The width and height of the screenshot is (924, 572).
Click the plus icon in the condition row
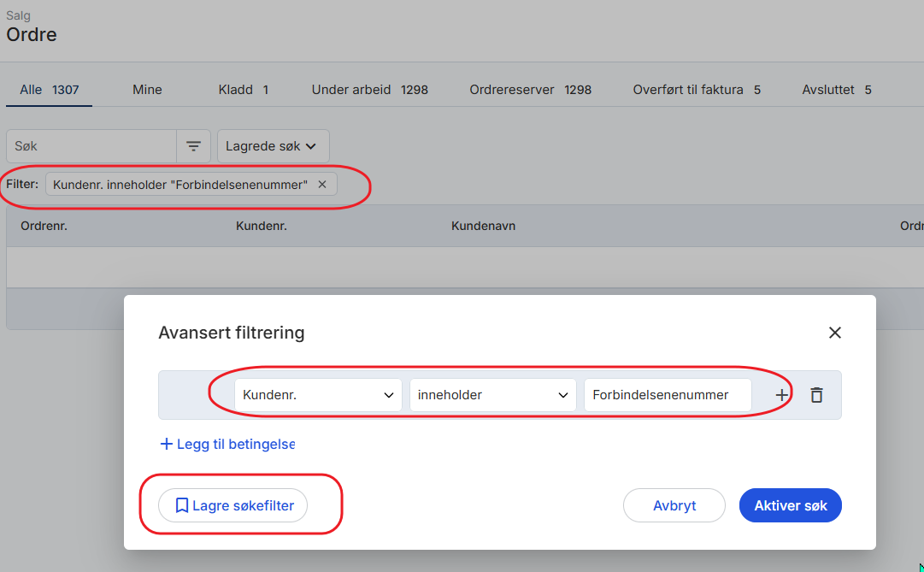pyautogui.click(x=781, y=395)
